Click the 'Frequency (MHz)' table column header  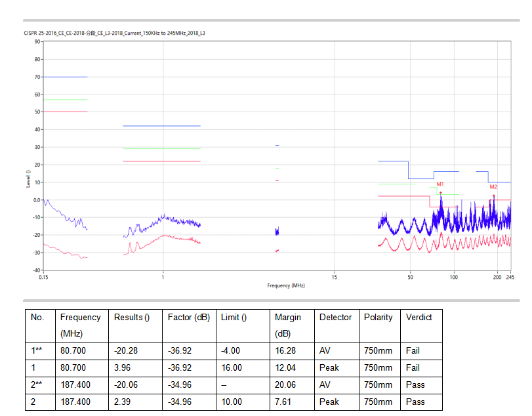pyautogui.click(x=81, y=325)
